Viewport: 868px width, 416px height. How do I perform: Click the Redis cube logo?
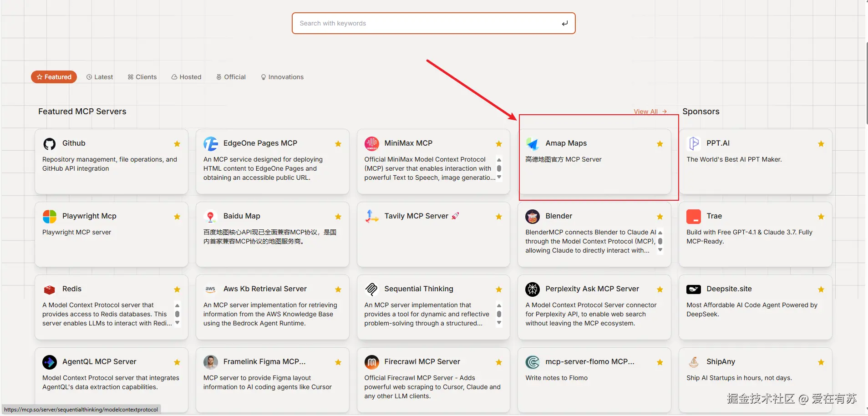pos(50,289)
